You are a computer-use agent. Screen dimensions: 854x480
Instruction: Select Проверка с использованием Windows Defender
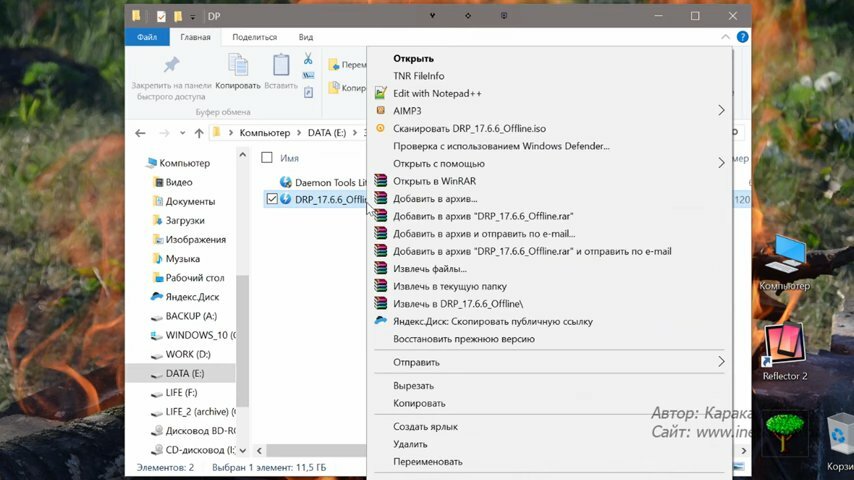tap(501, 146)
